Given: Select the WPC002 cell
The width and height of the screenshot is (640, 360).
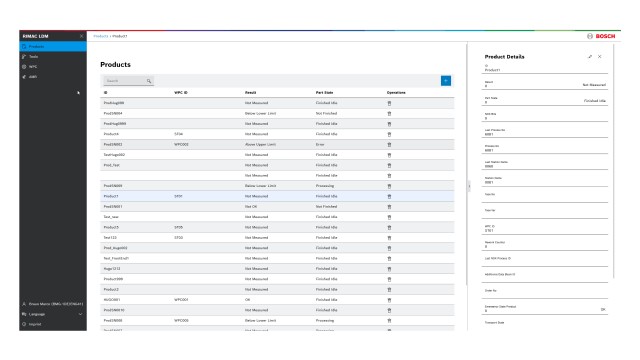Looking at the screenshot, I should 182,144.
